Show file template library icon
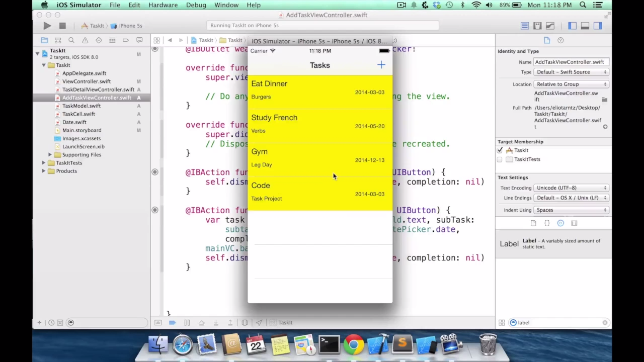Image resolution: width=644 pixels, height=362 pixels. [x=533, y=223]
